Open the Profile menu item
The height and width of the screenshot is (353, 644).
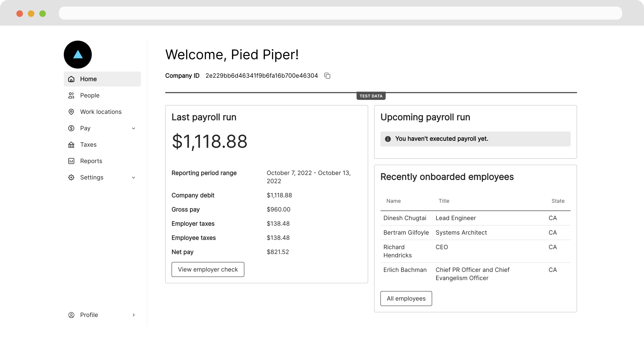coord(102,315)
